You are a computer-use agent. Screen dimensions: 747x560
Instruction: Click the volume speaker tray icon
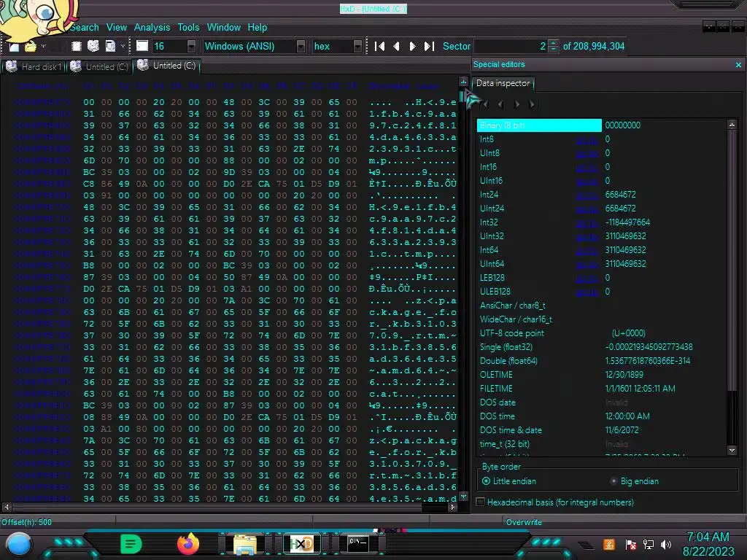tap(666, 544)
